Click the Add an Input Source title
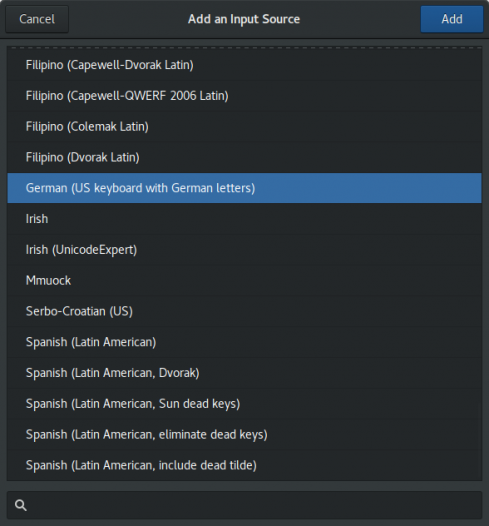The width and height of the screenshot is (489, 526). click(x=244, y=19)
